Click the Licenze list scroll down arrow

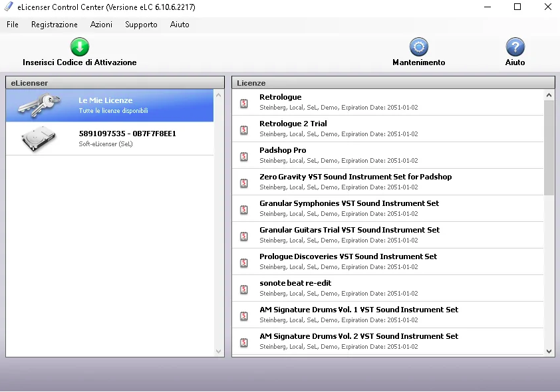click(549, 351)
